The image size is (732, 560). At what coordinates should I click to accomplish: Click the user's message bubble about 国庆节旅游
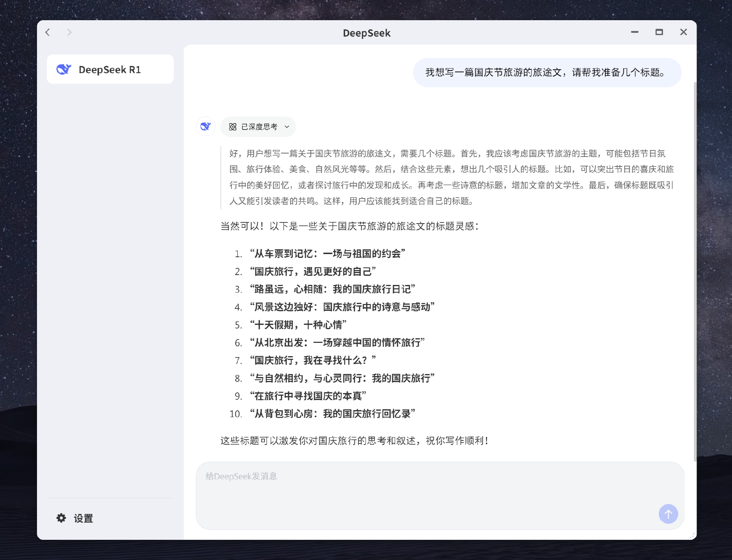click(547, 72)
